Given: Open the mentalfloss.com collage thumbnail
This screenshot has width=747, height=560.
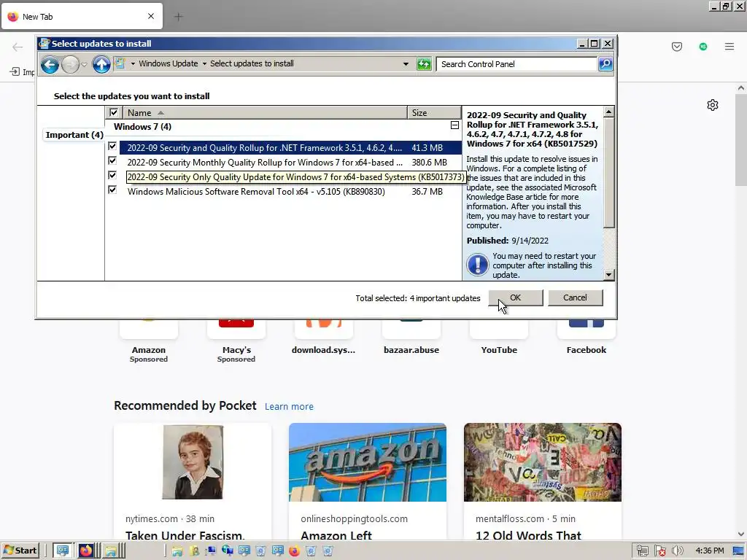Looking at the screenshot, I should coord(543,462).
